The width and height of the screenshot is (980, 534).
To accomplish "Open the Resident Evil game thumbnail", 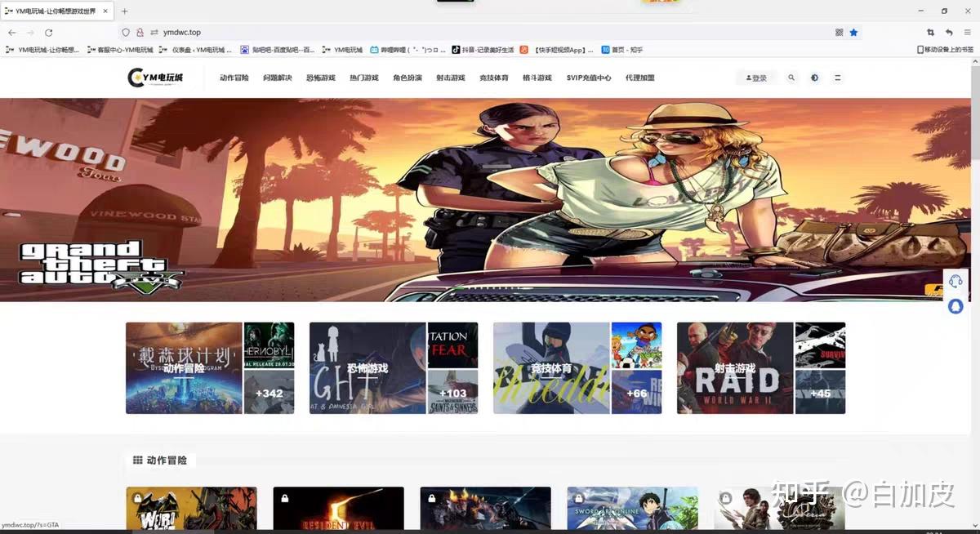I will click(338, 509).
